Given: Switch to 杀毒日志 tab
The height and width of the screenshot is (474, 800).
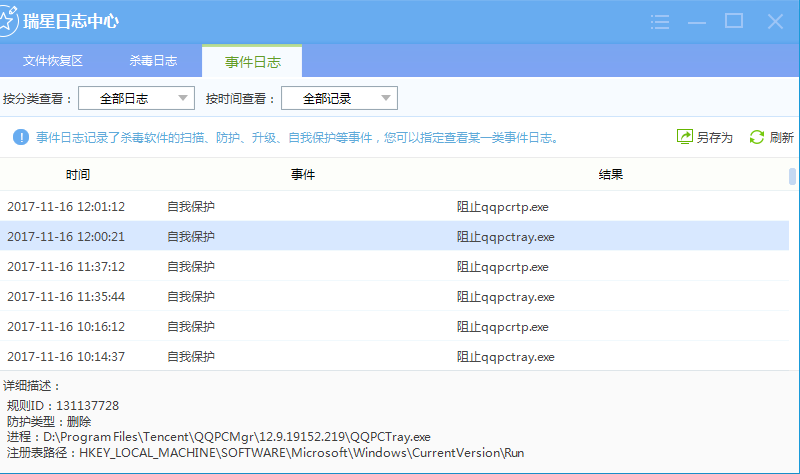Looking at the screenshot, I should [x=153, y=61].
